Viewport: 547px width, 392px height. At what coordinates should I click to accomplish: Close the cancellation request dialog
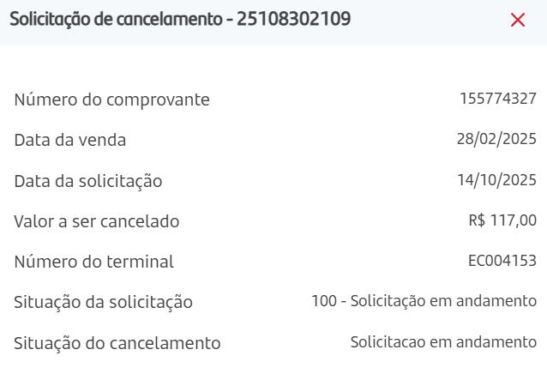pos(517,20)
